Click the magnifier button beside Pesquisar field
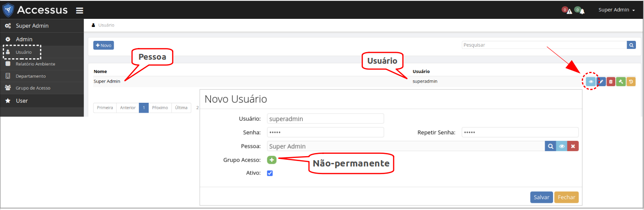644x210 pixels. [631, 45]
